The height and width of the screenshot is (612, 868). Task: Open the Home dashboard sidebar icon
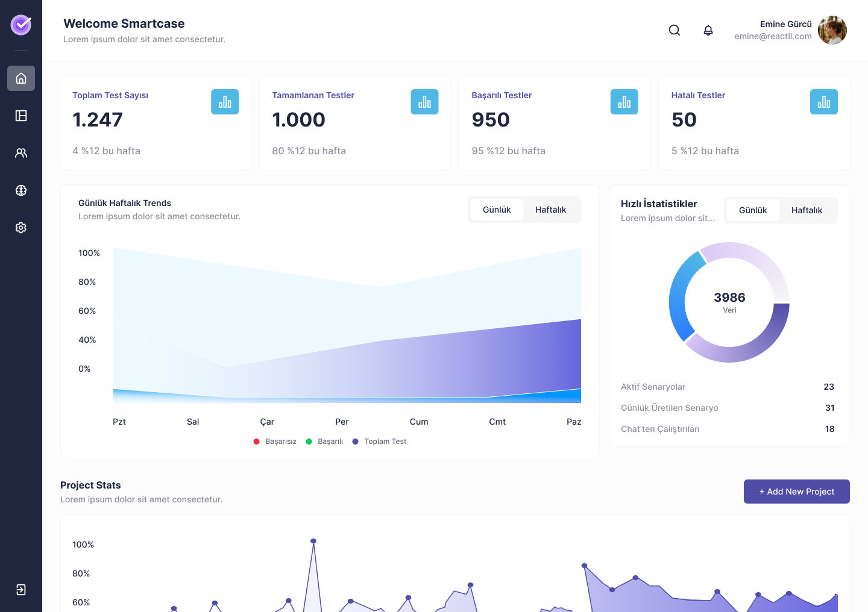click(x=21, y=78)
